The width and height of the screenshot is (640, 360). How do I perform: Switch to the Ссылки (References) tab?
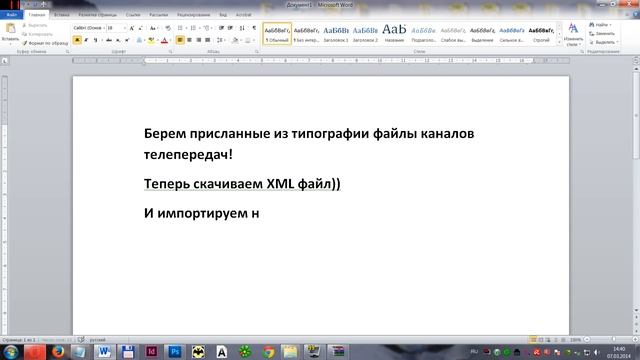133,15
